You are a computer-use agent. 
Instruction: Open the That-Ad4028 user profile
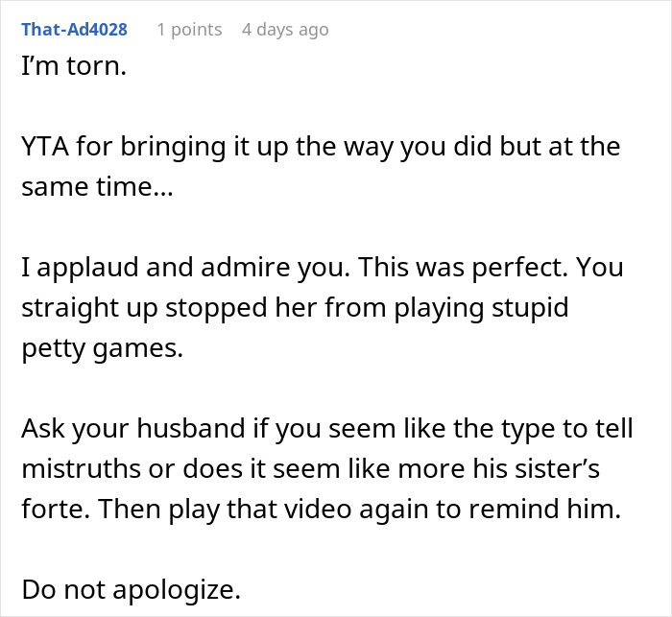(77, 30)
